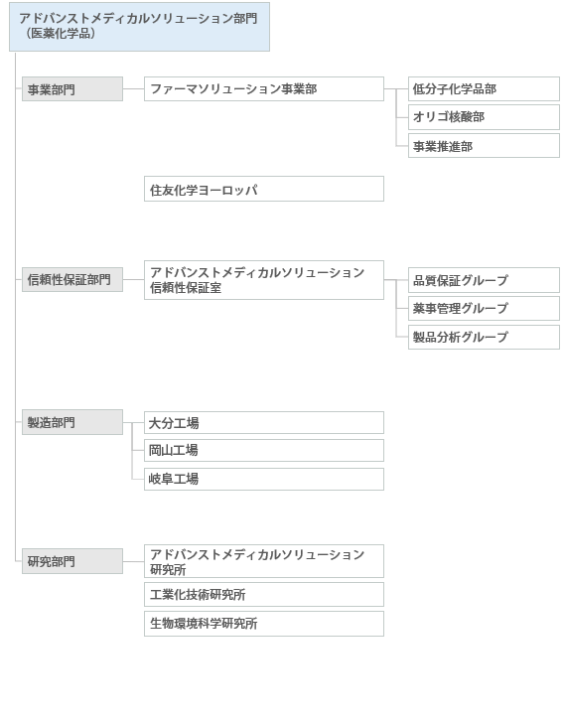Select 生物環境科学研究所 box
This screenshot has height=728, width=564.
[x=264, y=624]
